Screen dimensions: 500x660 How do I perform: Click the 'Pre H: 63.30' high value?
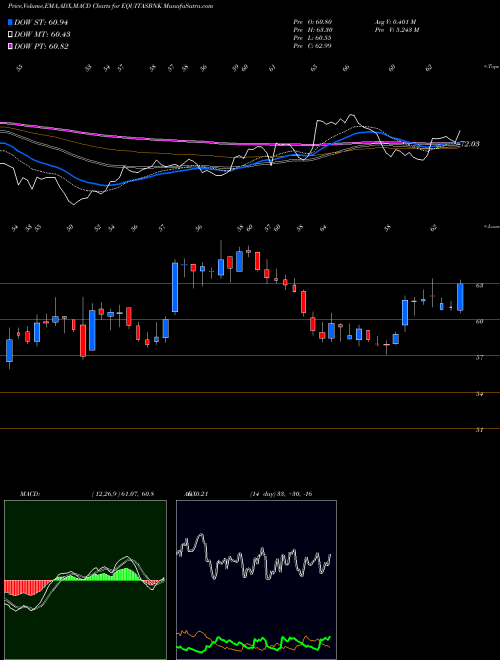[x=312, y=30]
